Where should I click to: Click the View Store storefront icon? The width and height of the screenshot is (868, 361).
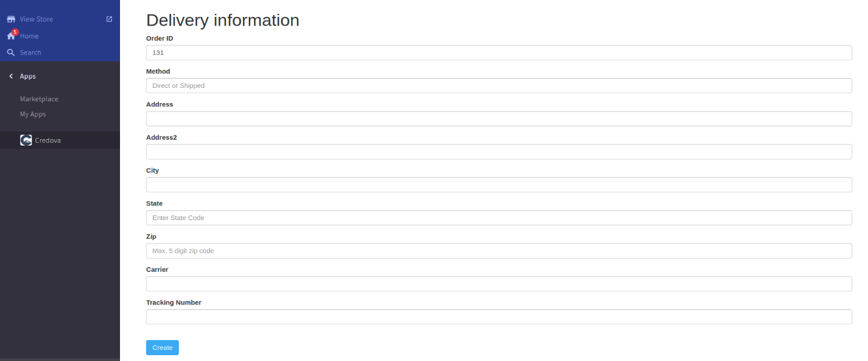pos(11,19)
